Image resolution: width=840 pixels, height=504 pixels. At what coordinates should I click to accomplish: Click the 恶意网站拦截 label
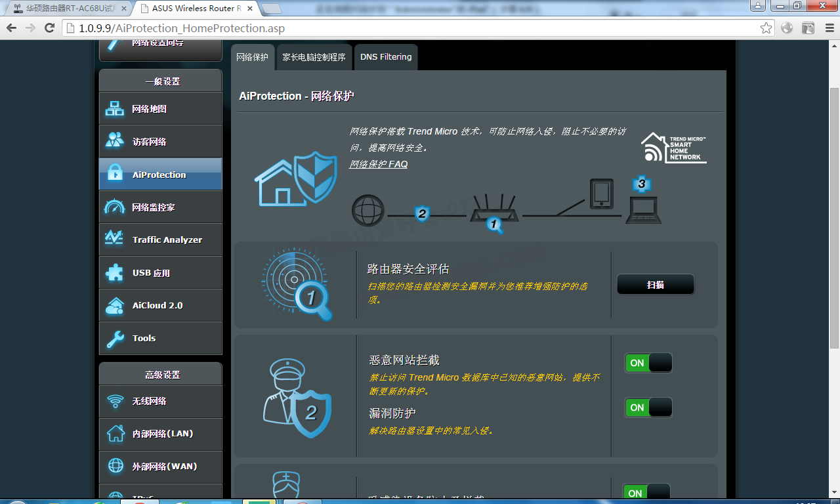point(404,360)
